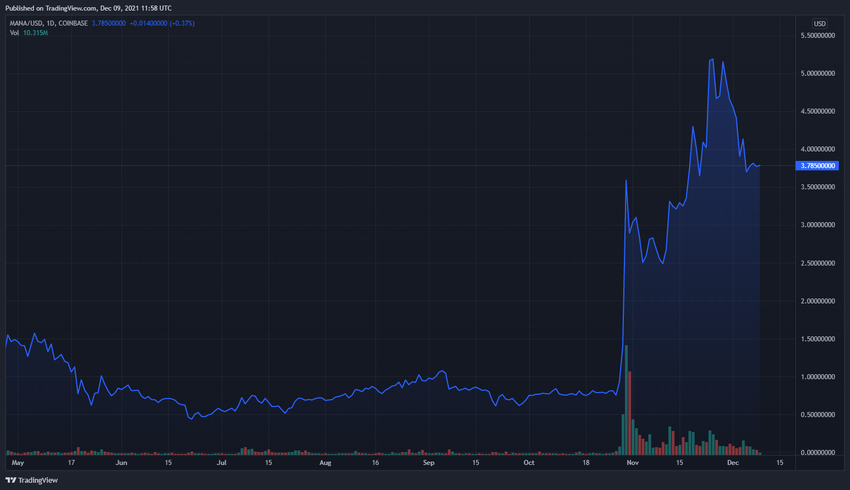Click the USD currency label
This screenshot has height=490, width=850.
pyautogui.click(x=819, y=24)
